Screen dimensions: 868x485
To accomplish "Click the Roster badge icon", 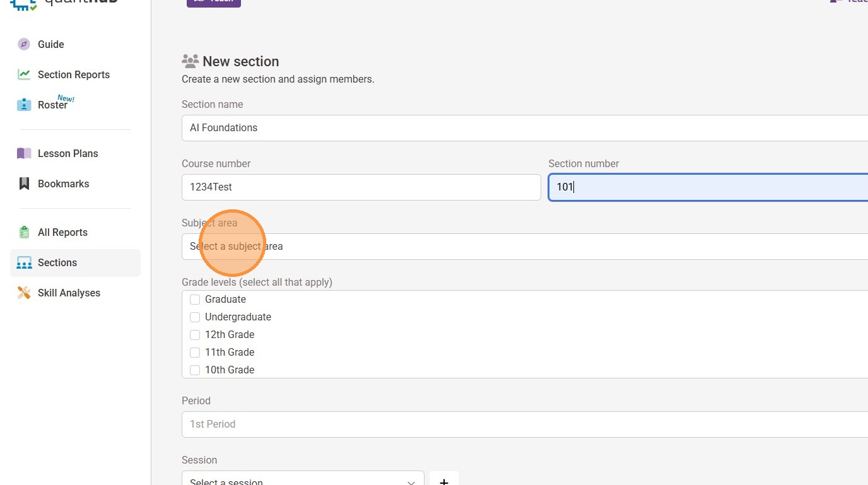I will click(24, 105).
